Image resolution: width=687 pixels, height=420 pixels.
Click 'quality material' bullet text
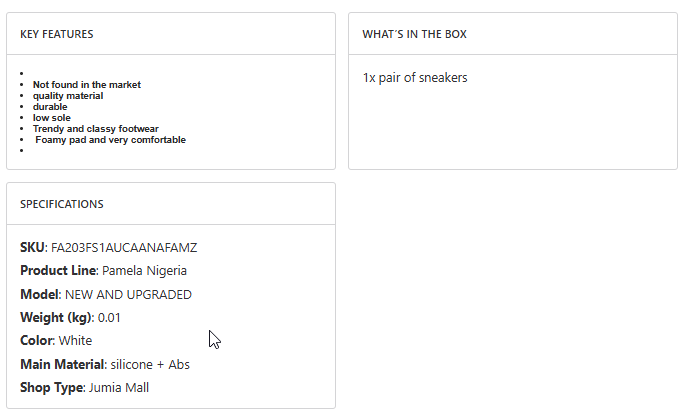68,96
